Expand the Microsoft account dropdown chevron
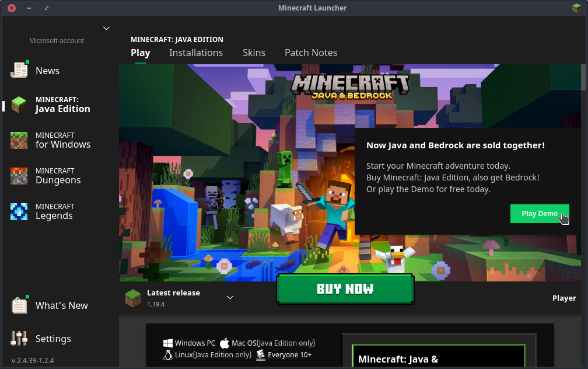The width and height of the screenshot is (588, 369). pos(107,28)
